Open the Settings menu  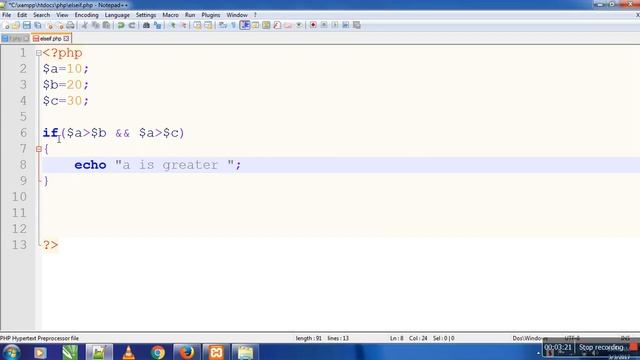point(146,15)
